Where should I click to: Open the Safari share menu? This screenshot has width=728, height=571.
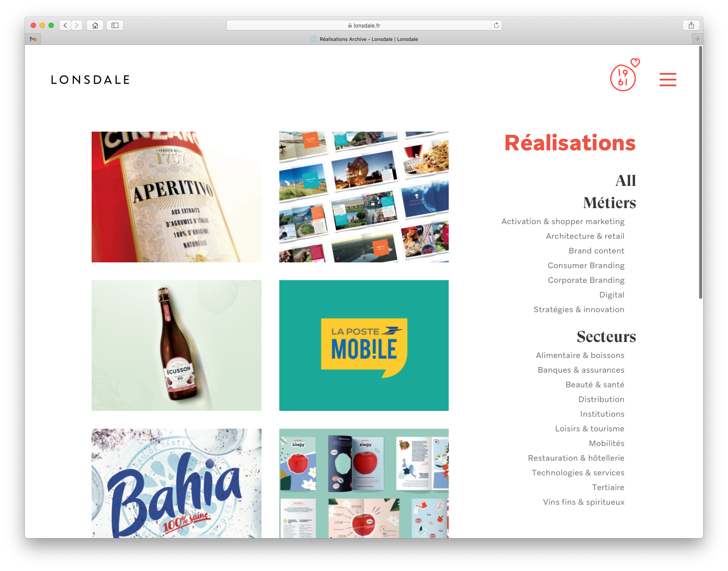691,25
